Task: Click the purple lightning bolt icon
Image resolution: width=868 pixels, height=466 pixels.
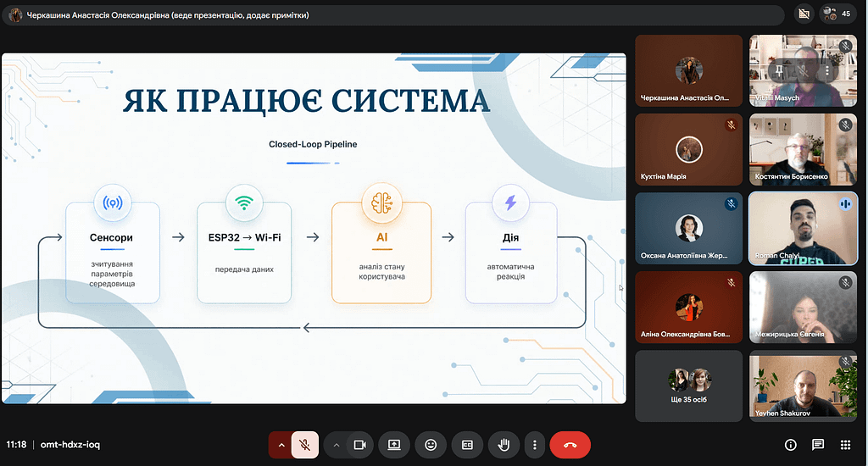Action: click(x=510, y=203)
